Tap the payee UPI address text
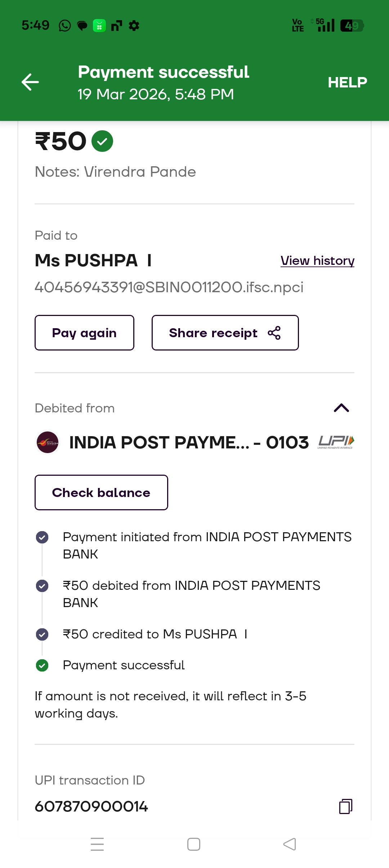 [169, 287]
